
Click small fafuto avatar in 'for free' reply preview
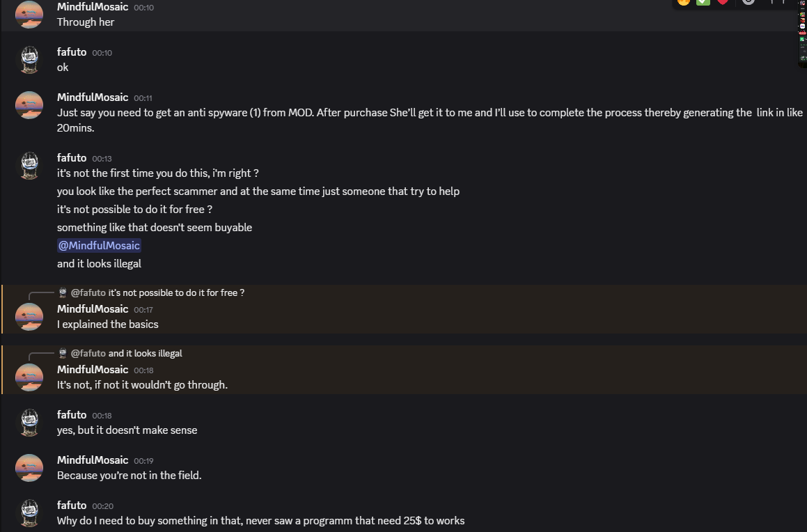pos(63,293)
